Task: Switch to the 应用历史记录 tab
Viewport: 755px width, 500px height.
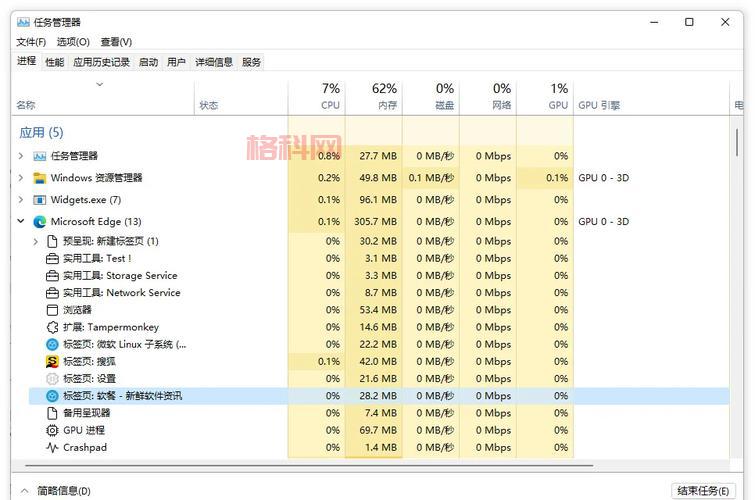Action: (102, 62)
